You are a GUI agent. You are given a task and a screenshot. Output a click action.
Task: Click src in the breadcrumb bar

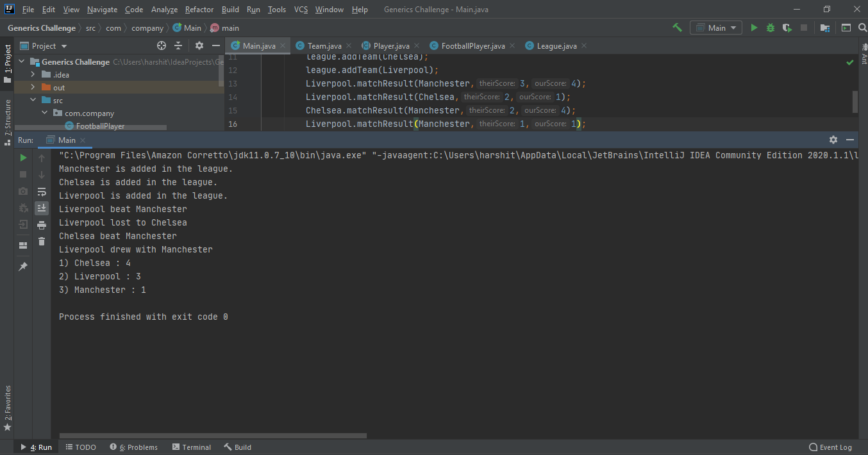(x=90, y=28)
